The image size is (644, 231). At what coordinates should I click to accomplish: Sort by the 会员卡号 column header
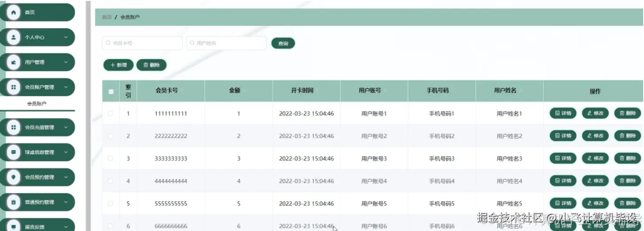pos(171,90)
